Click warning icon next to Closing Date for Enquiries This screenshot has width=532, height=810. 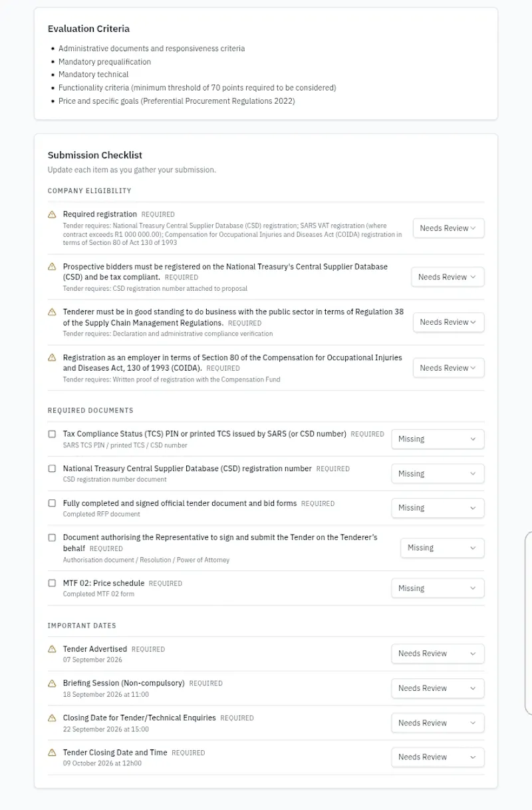click(52, 717)
